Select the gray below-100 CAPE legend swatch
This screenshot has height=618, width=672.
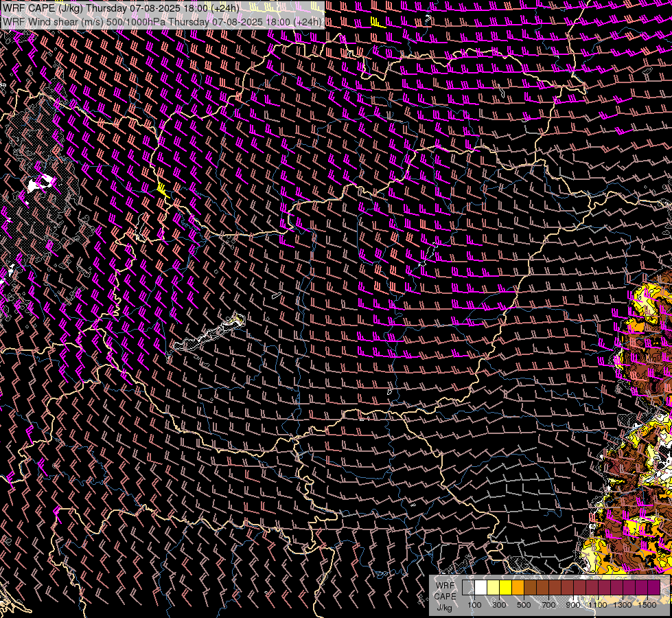click(468, 587)
